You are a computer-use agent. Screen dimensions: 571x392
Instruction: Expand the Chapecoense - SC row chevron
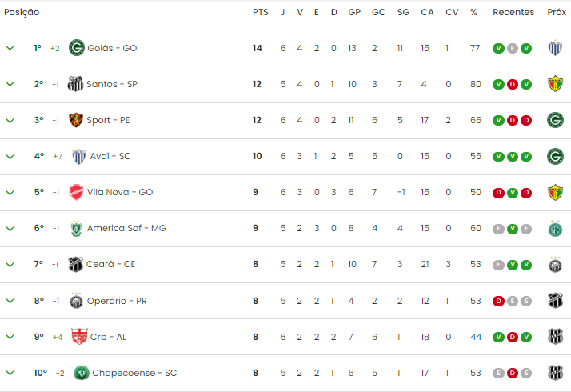(x=10, y=373)
